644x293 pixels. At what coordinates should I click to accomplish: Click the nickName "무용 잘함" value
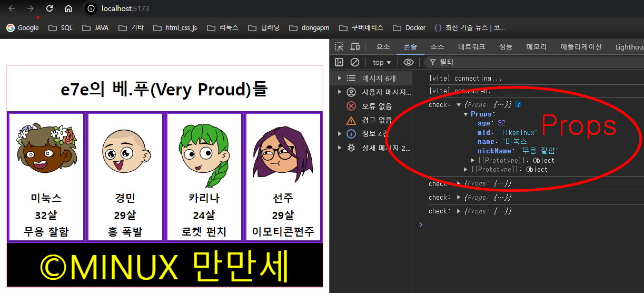539,151
